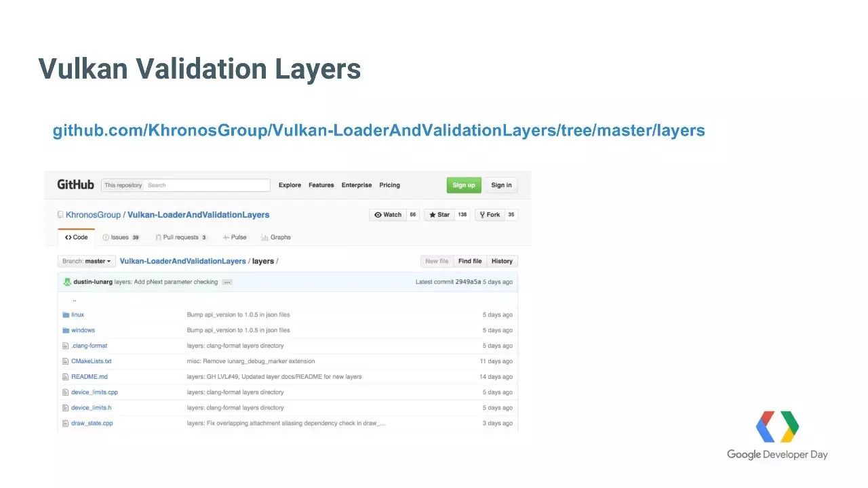
Task: Open linux row's 'Bump api_version' commit message
Action: point(238,314)
